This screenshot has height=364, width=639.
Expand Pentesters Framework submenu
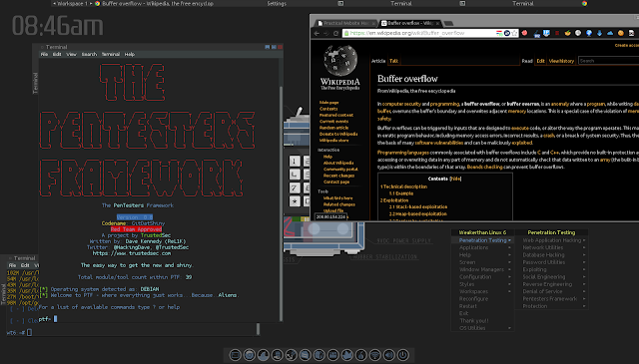coord(552,299)
